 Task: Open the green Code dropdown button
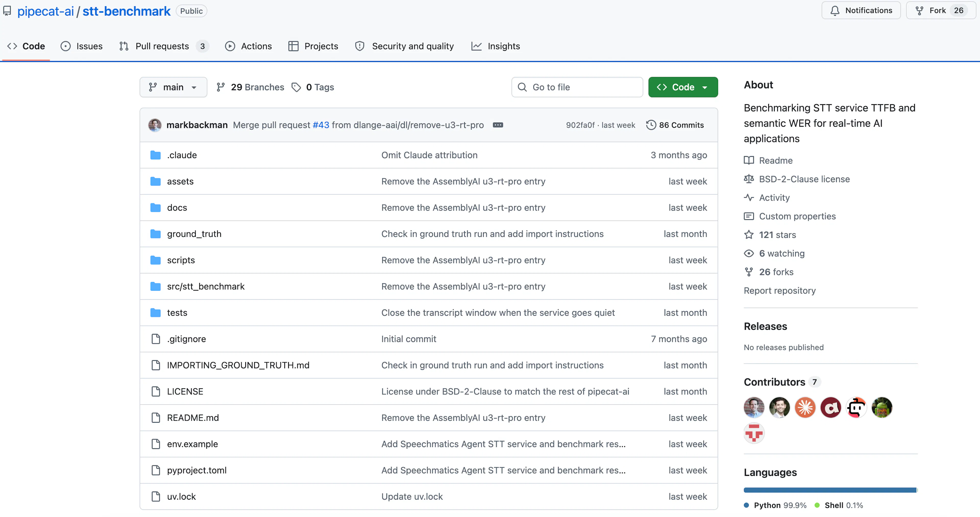[x=683, y=87]
